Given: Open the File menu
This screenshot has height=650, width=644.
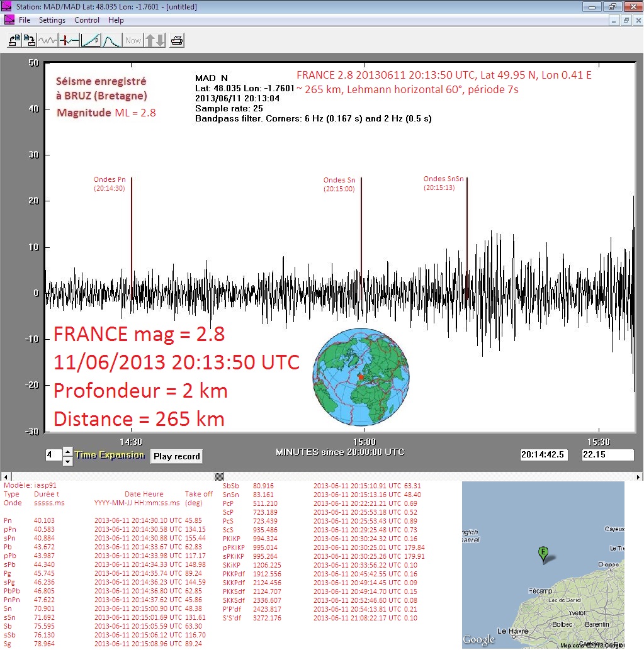Looking at the screenshot, I should (25, 20).
